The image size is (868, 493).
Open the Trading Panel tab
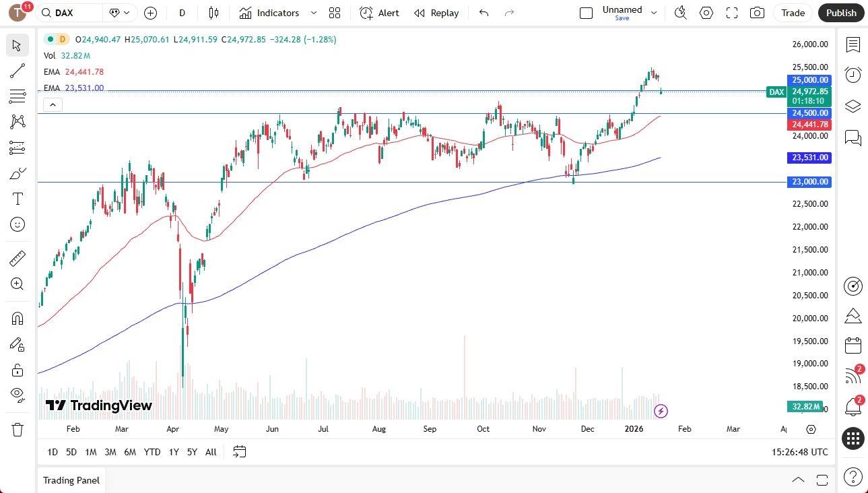[x=71, y=480]
